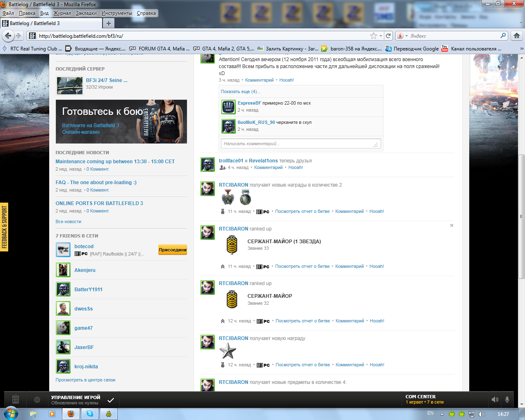525x420 pixels.
Task: Click the page vertical scrollbar thumb
Action: pyautogui.click(x=521, y=217)
